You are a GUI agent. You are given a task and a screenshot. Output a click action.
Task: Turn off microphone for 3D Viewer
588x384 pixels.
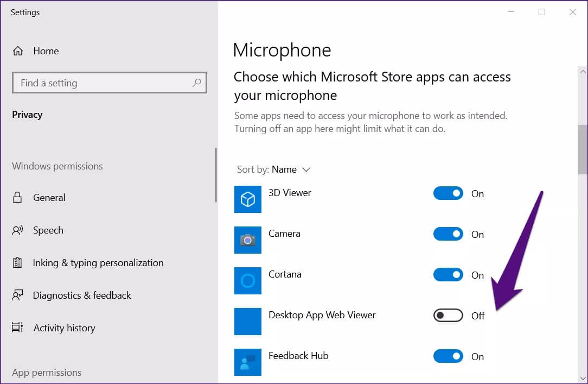[448, 193]
